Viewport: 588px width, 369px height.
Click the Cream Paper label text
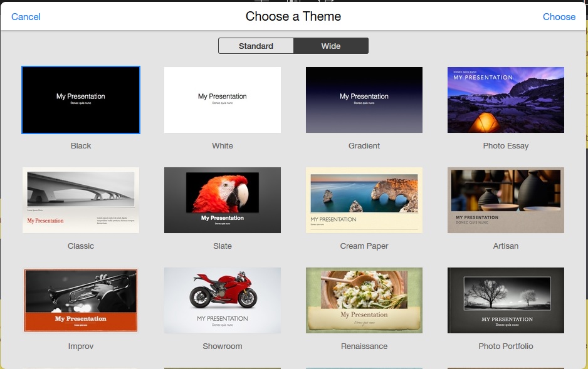(364, 246)
